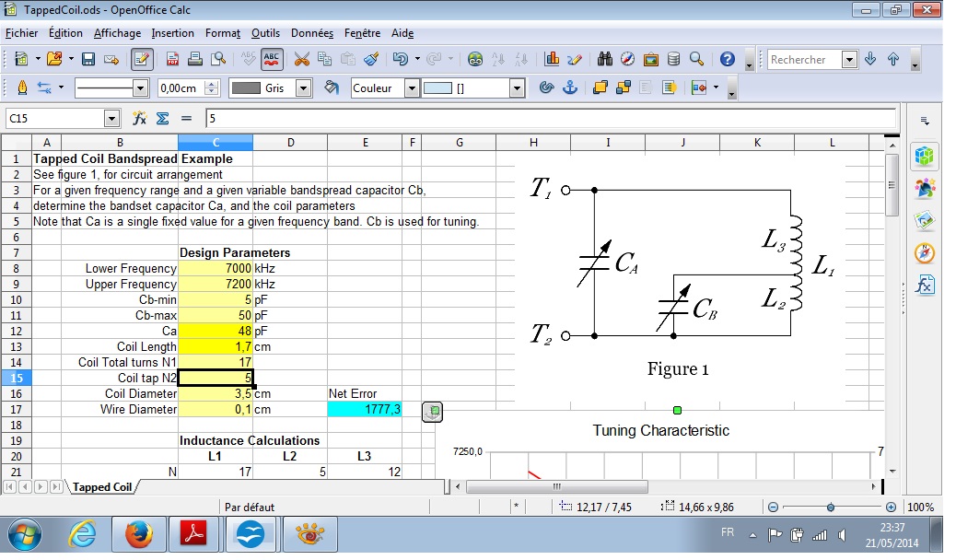956x560 pixels.
Task: Click the equals Function button
Action: [187, 118]
